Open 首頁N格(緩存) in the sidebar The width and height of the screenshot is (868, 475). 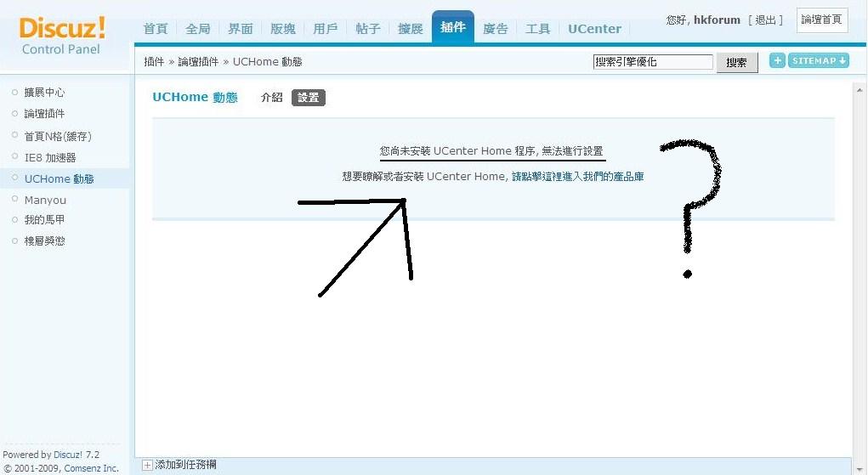(58, 136)
